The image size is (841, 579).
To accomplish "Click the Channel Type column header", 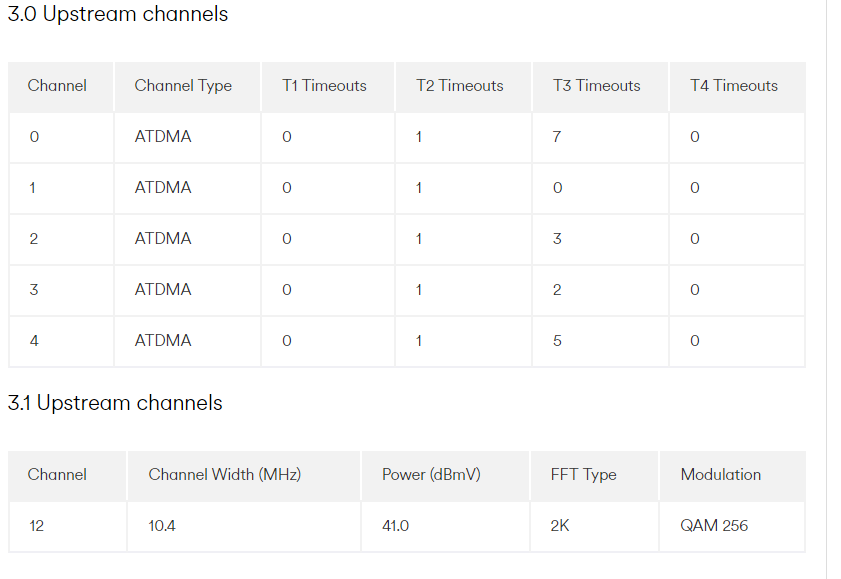I will (183, 86).
